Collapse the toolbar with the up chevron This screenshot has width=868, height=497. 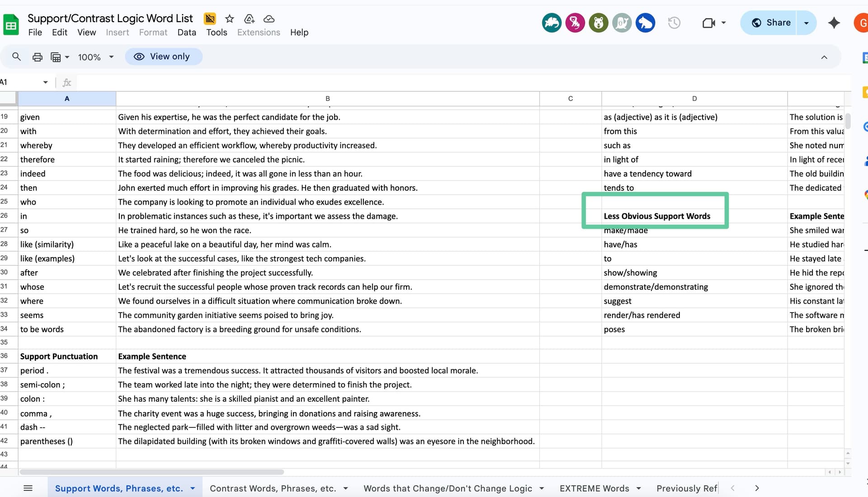pyautogui.click(x=824, y=57)
